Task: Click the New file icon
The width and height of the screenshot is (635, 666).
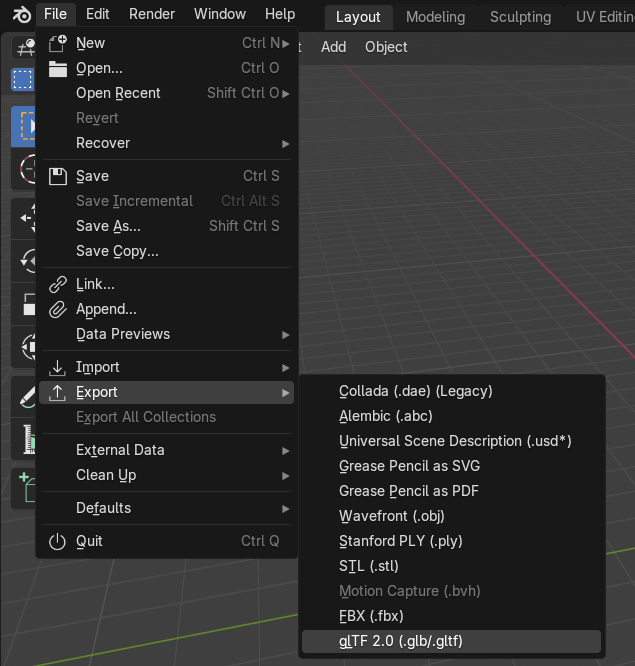Action: click(x=57, y=43)
